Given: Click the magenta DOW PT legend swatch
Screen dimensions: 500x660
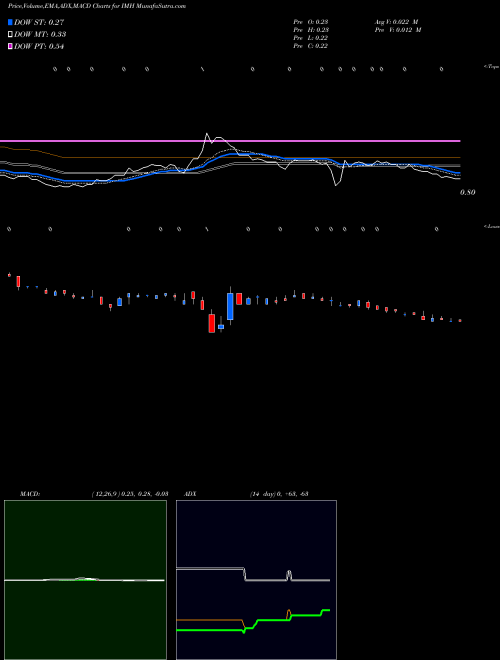Looking at the screenshot, I should 10,47.
